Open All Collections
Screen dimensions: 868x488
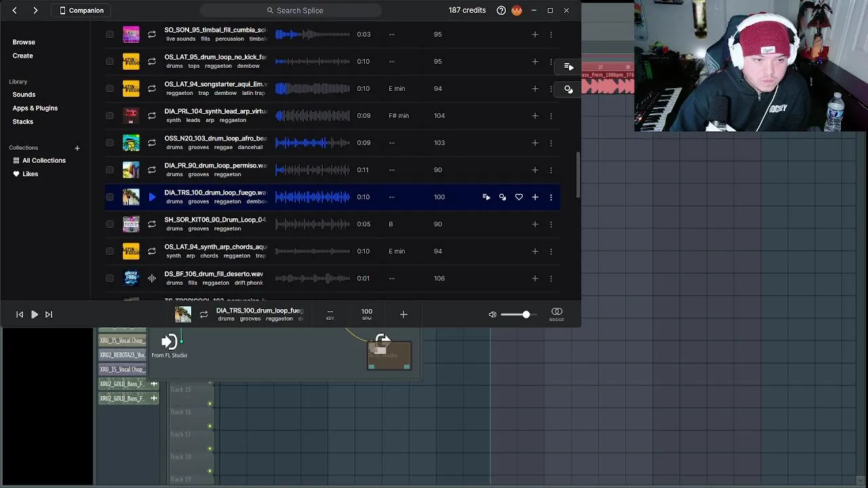[39, 161]
